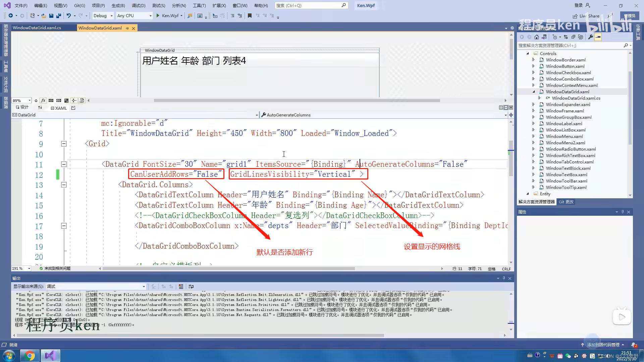Image resolution: width=644 pixels, height=362 pixels.
Task: Click the horizontal split layout icon
Action: [506, 107]
